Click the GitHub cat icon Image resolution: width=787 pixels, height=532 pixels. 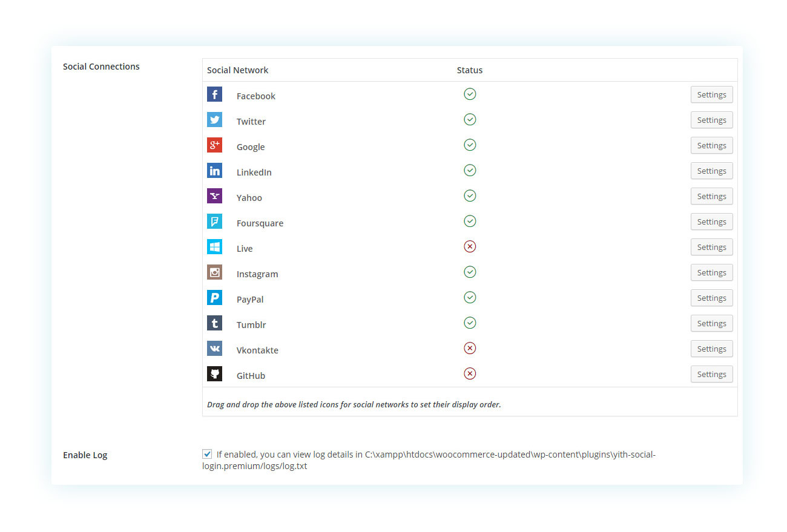214,374
